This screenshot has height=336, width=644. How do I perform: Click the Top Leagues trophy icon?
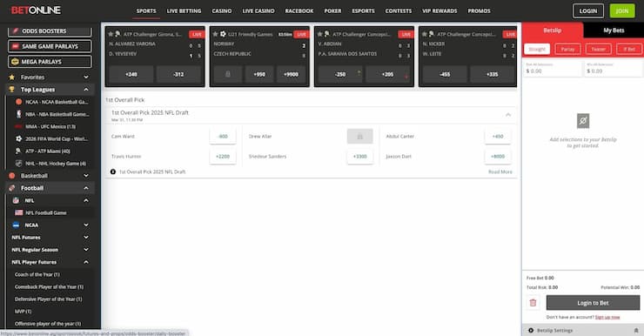click(12, 90)
